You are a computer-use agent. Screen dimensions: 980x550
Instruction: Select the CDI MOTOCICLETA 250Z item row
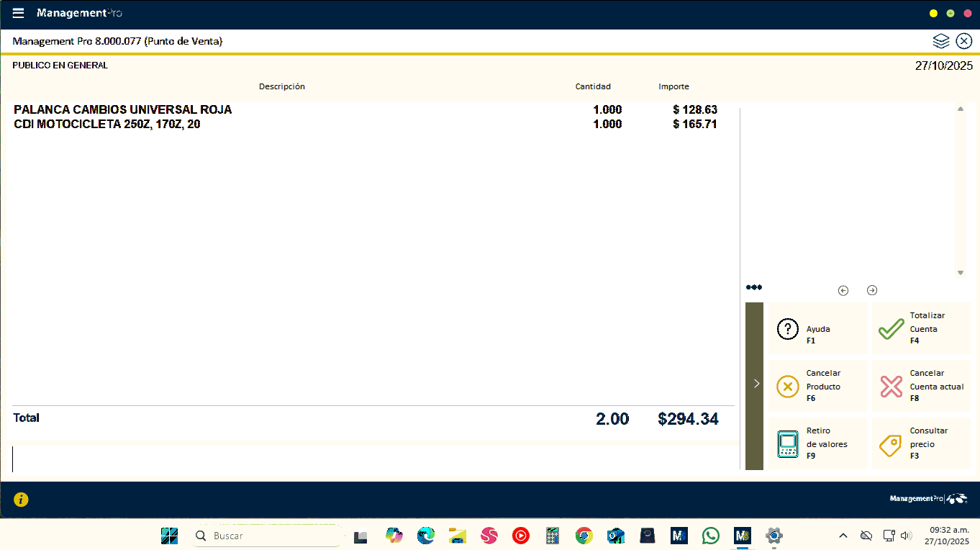[106, 125]
